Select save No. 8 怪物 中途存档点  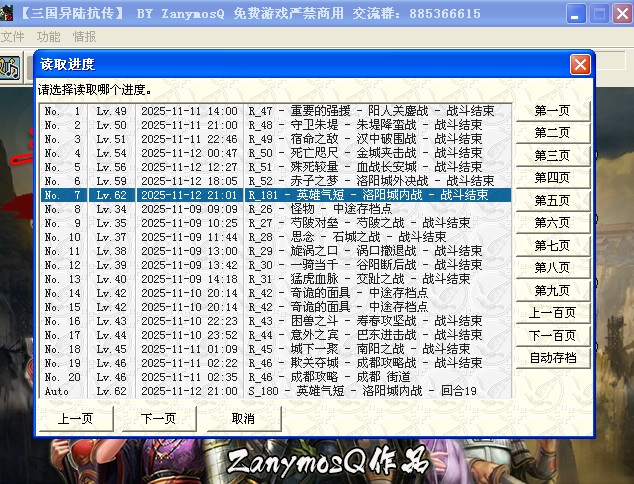click(x=276, y=209)
